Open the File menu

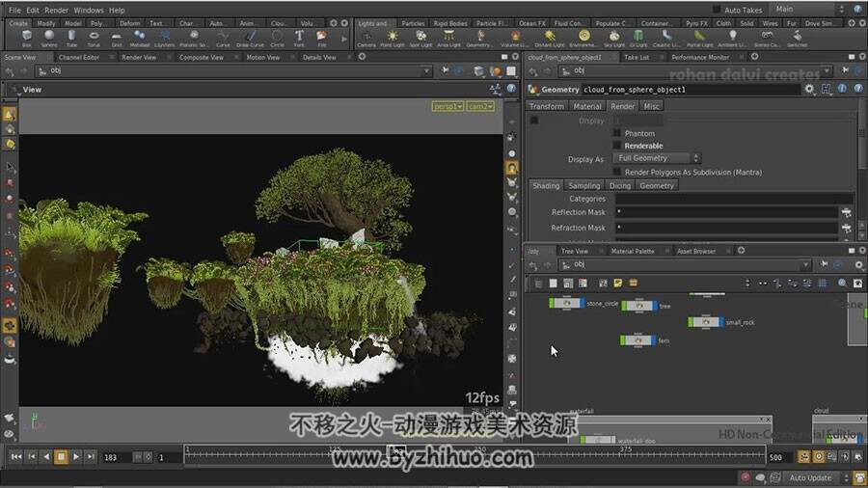tap(14, 10)
